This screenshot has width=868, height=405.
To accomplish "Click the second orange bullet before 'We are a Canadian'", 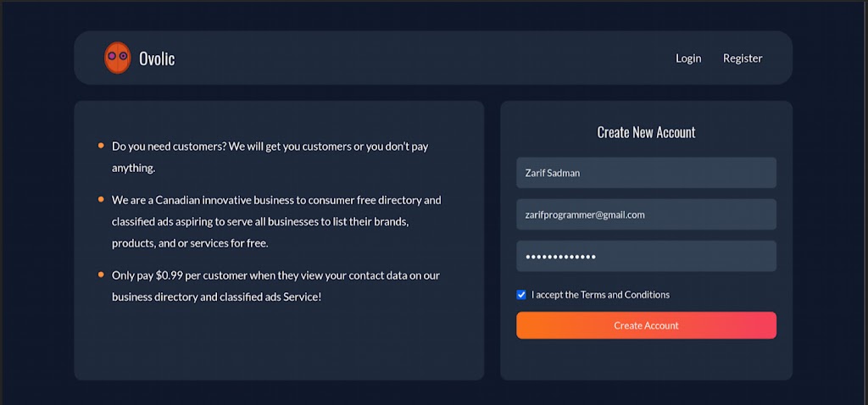I will (x=101, y=199).
